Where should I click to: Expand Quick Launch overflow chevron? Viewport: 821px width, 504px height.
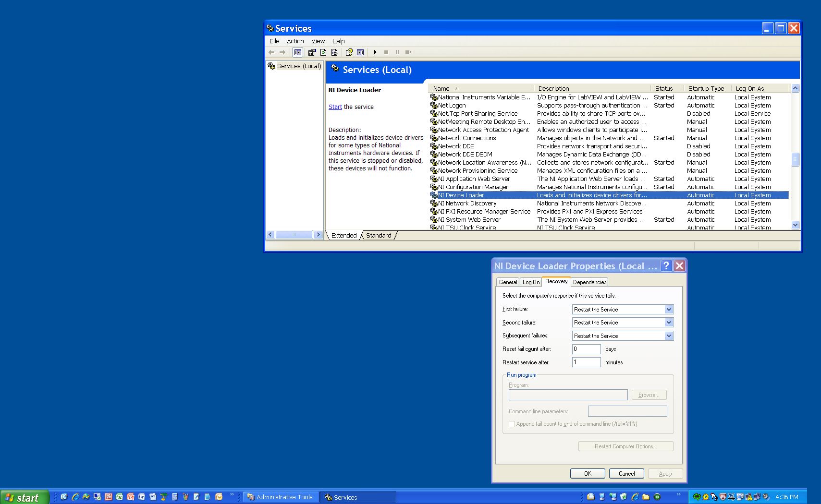click(232, 494)
